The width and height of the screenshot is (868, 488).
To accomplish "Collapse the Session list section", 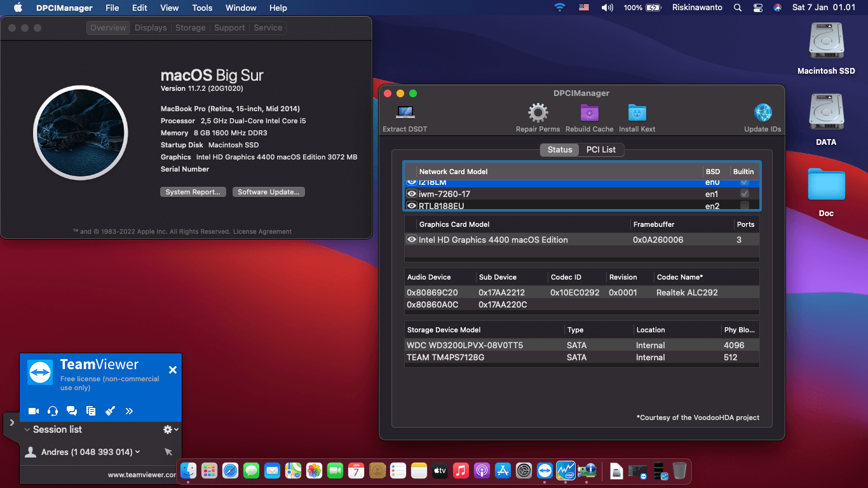I will [x=27, y=430].
